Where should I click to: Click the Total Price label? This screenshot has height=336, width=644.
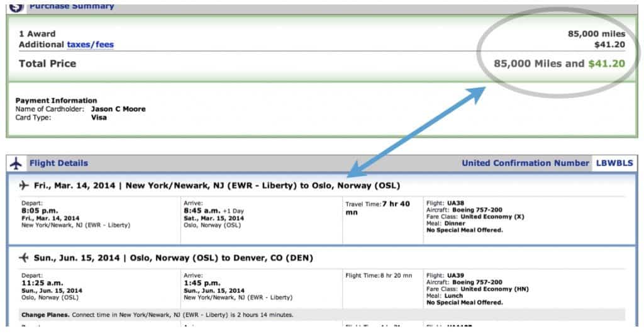click(x=47, y=64)
